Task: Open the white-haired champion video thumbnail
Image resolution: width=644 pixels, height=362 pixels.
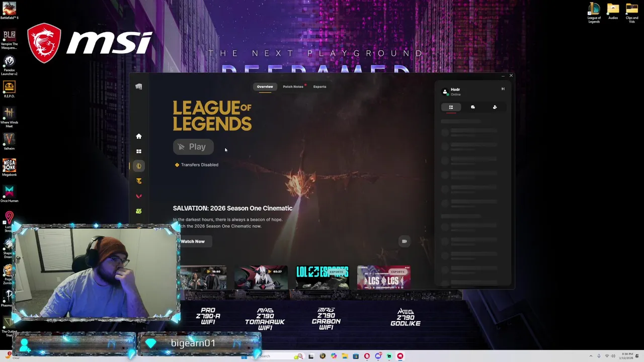Action: point(261,278)
